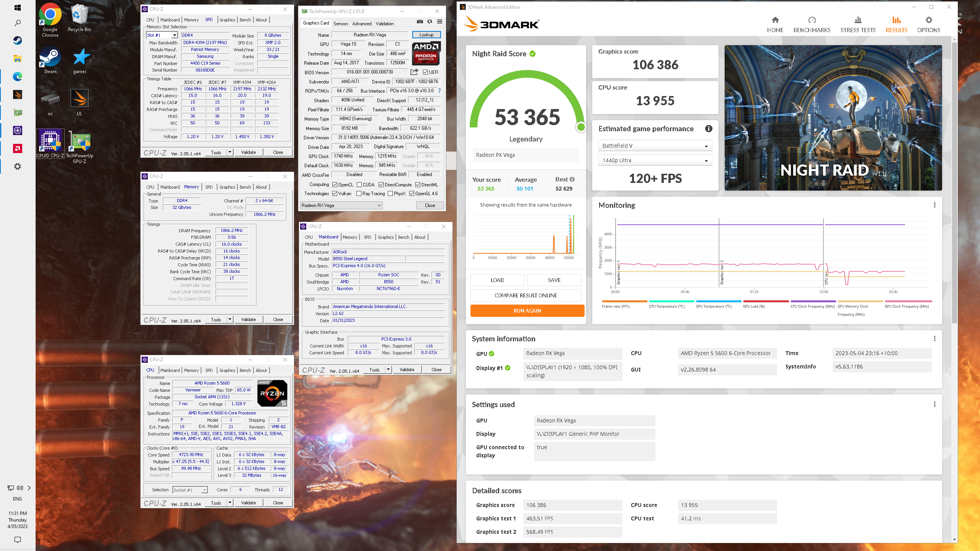The width and height of the screenshot is (980, 551).
Task: Toggle the Ray Tracing checkbox in GPU-Z
Action: [x=359, y=194]
